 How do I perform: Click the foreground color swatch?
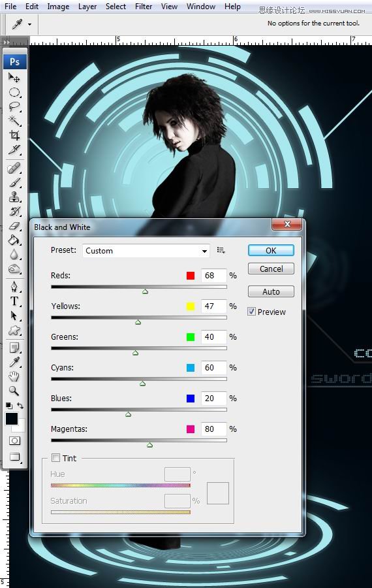pos(12,419)
